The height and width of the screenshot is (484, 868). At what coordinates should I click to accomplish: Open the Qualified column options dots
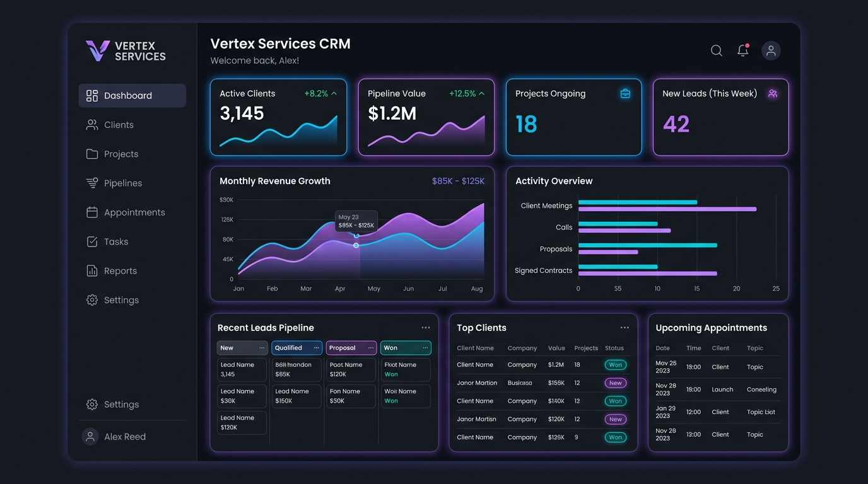317,348
